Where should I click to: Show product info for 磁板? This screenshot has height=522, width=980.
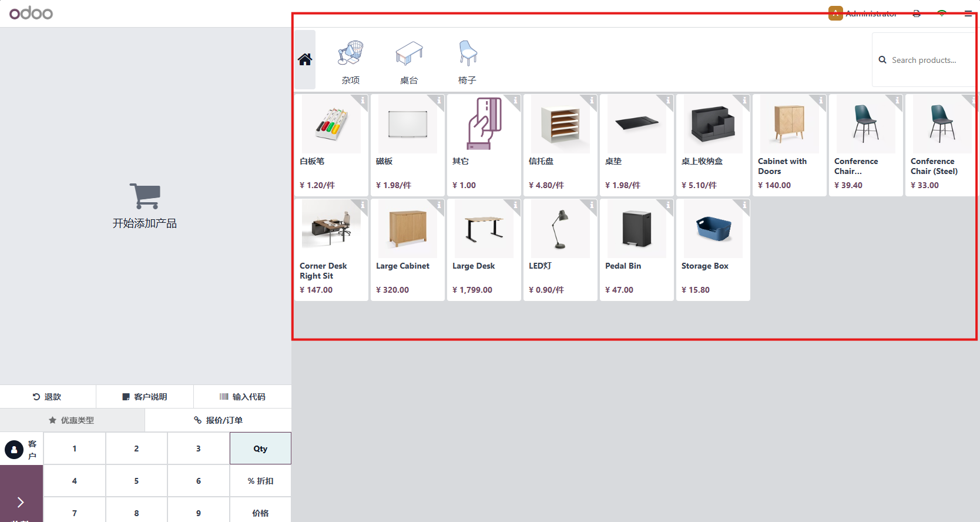click(x=439, y=101)
